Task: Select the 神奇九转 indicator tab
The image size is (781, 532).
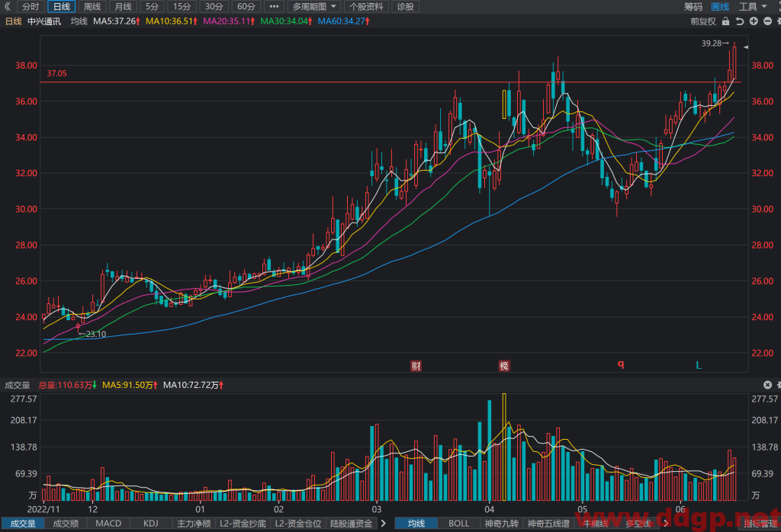Action: coord(502,524)
